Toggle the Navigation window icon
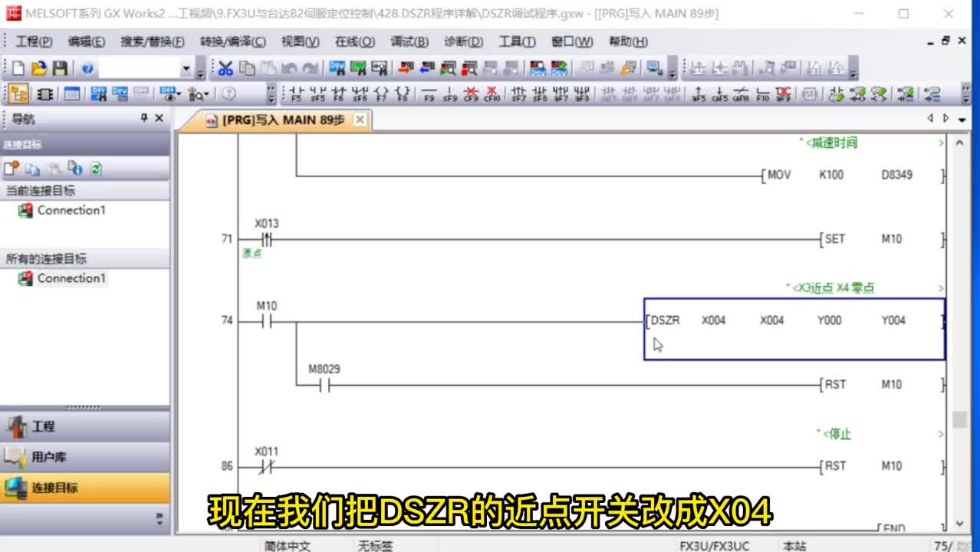The height and width of the screenshot is (552, 980). tap(19, 94)
